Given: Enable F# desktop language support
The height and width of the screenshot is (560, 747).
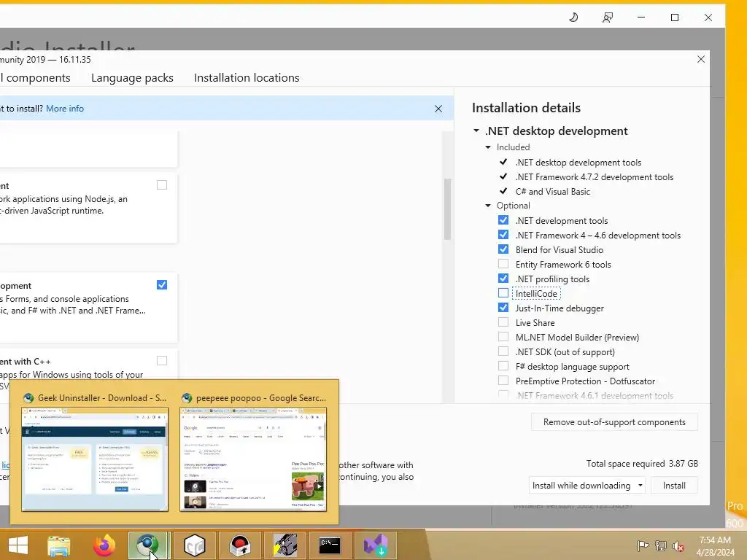Looking at the screenshot, I should (x=503, y=366).
